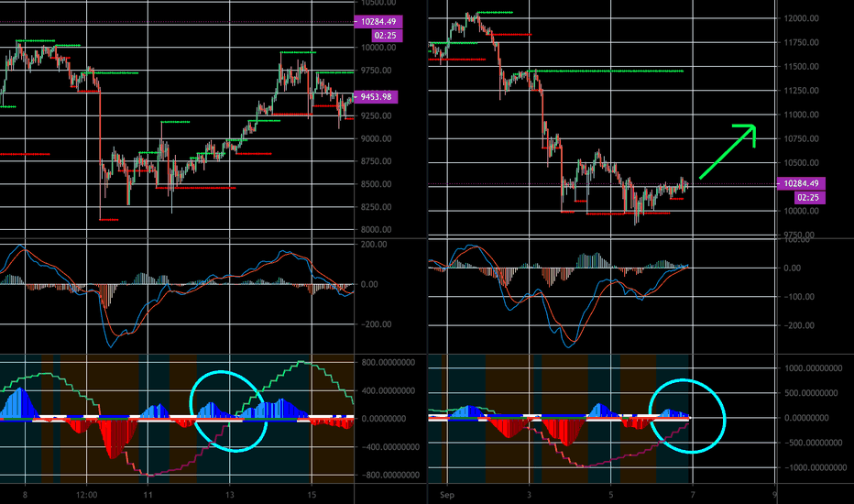854x504 pixels.
Task: Click the 12000.00 price axis label
Action: click(x=801, y=18)
